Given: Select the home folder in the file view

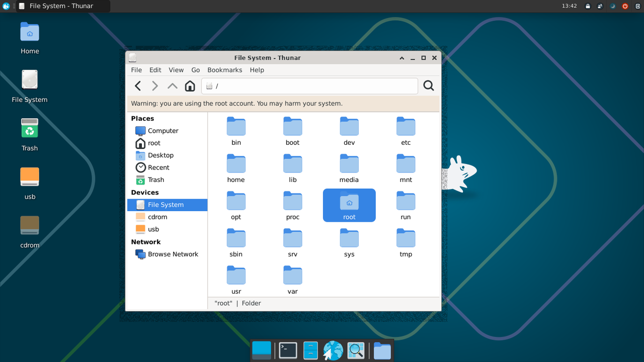Looking at the screenshot, I should point(236,164).
